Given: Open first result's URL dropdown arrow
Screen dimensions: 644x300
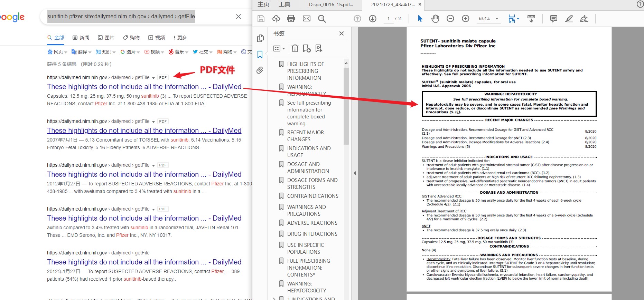Looking at the screenshot, I should point(153,78).
